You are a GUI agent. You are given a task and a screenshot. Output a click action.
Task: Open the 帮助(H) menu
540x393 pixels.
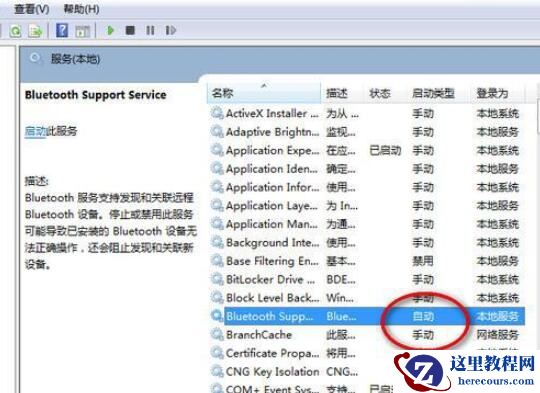coord(82,9)
